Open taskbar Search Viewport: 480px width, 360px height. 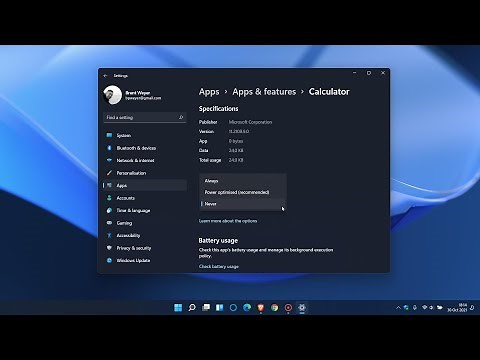coord(192,307)
